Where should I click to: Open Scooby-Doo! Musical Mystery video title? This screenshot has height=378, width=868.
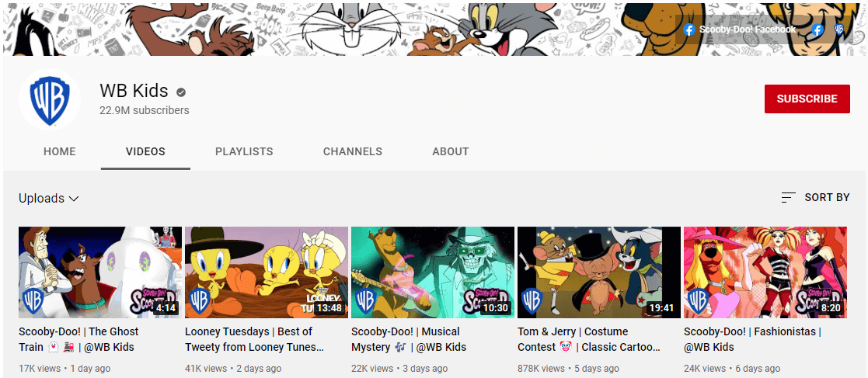coord(409,339)
